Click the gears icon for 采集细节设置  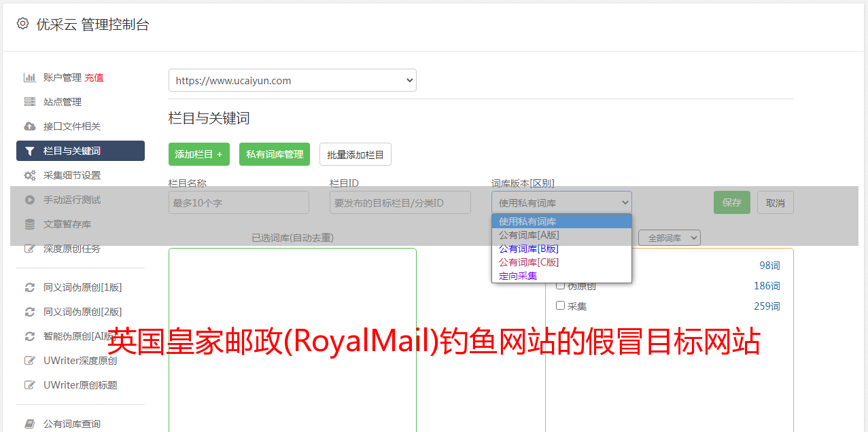(30, 175)
